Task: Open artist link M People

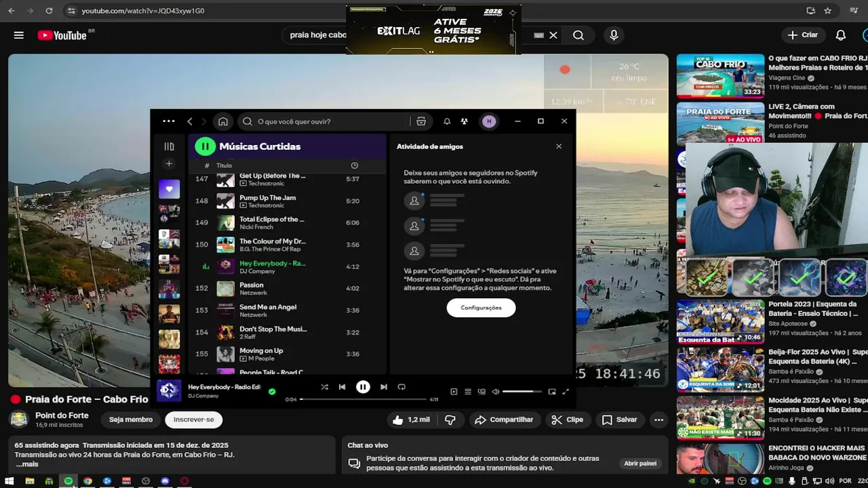Action: coord(260,359)
